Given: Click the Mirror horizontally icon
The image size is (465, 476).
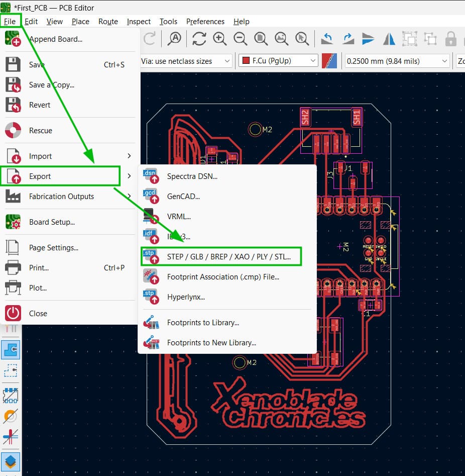Looking at the screenshot, I should click(389, 39).
